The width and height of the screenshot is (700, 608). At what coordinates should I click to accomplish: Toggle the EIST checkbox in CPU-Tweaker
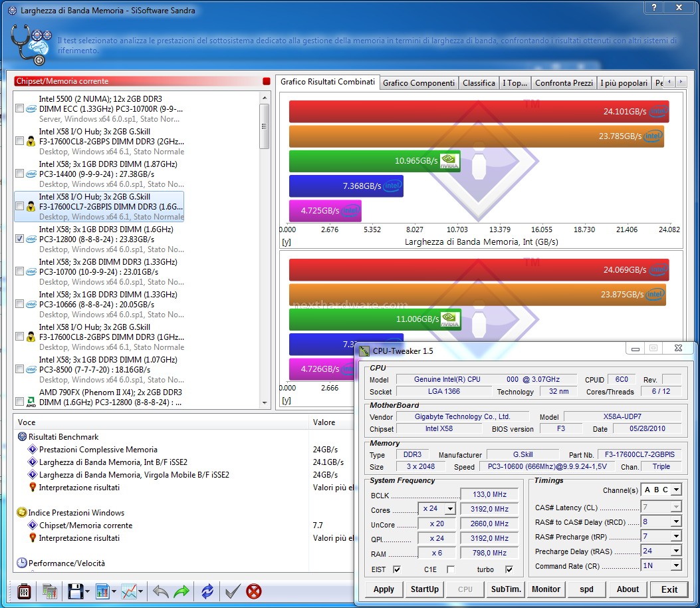coord(396,569)
